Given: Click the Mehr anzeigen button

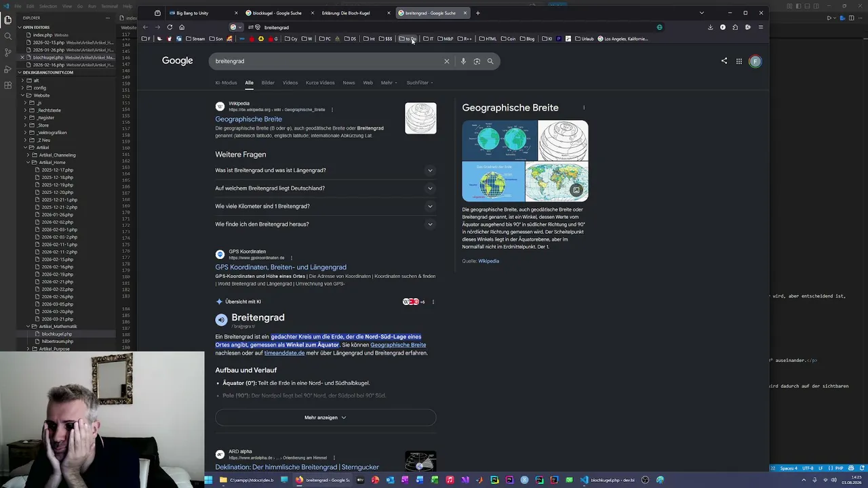Looking at the screenshot, I should [325, 418].
